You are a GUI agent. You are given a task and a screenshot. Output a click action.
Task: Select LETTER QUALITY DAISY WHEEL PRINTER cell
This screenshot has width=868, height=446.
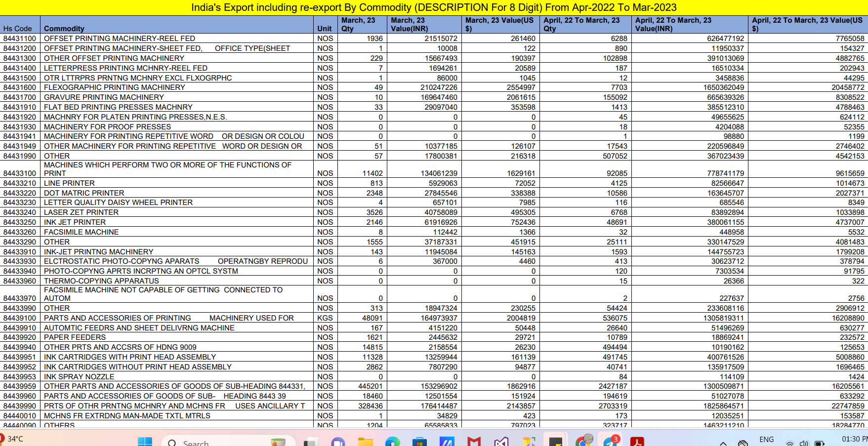pyautogui.click(x=176, y=203)
